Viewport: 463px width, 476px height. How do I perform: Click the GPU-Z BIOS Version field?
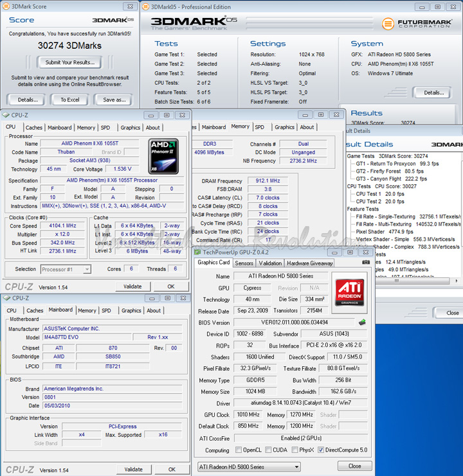click(294, 322)
